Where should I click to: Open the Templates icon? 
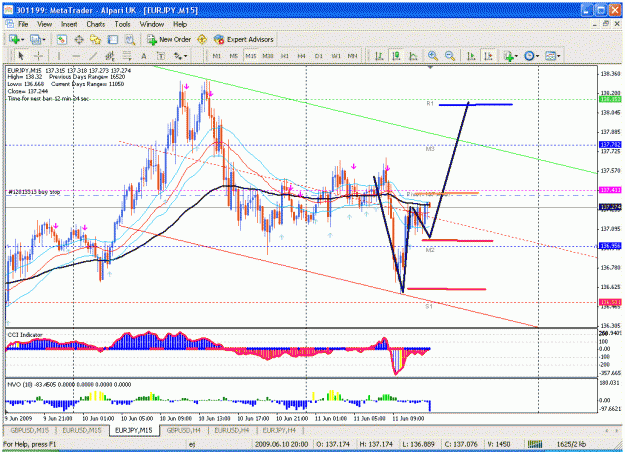[550, 56]
